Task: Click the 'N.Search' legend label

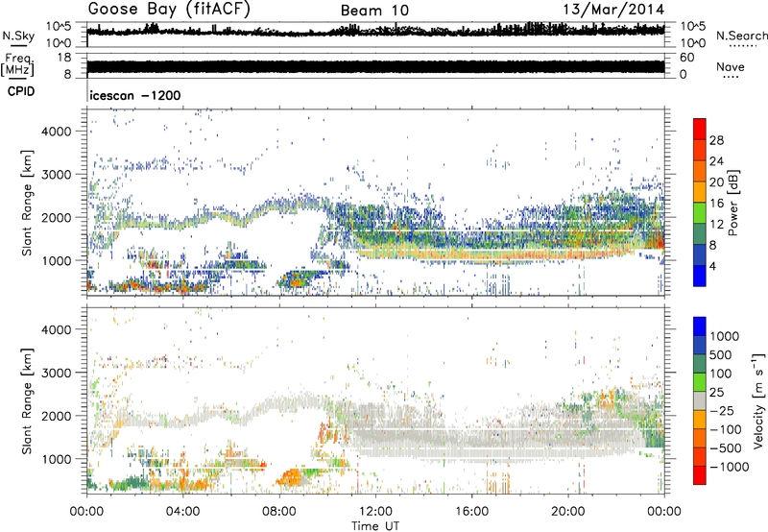Action: click(742, 36)
